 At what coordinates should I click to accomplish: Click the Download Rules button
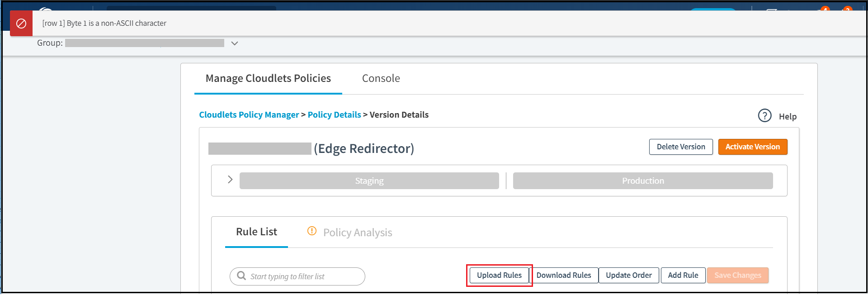click(564, 275)
